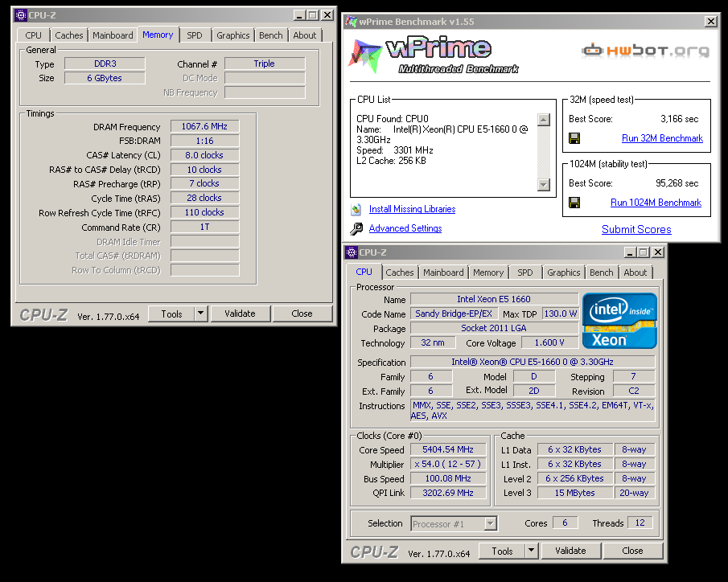728x582 pixels.
Task: Close the wPrime Benchmark window
Action: tap(710, 22)
